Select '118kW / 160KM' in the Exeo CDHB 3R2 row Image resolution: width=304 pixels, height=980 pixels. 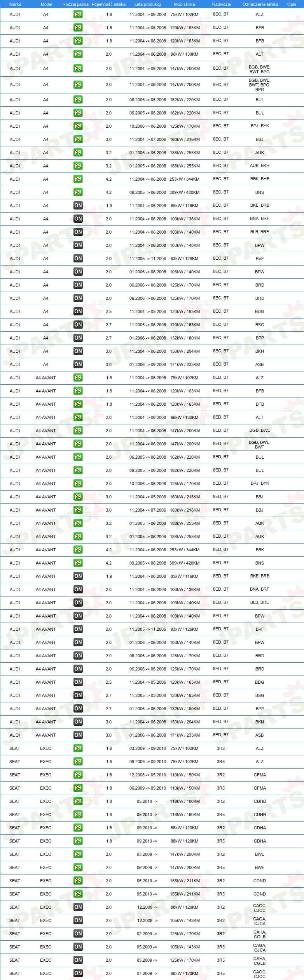(185, 801)
